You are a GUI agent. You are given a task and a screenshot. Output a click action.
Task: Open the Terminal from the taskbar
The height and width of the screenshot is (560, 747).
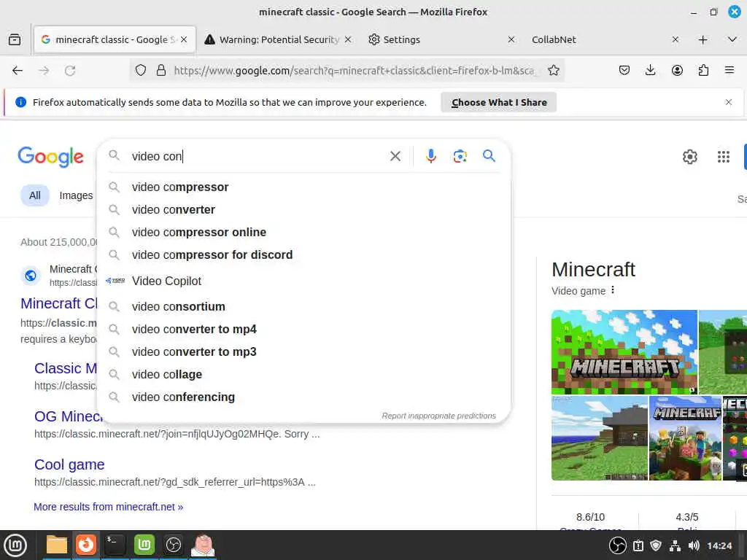115,545
